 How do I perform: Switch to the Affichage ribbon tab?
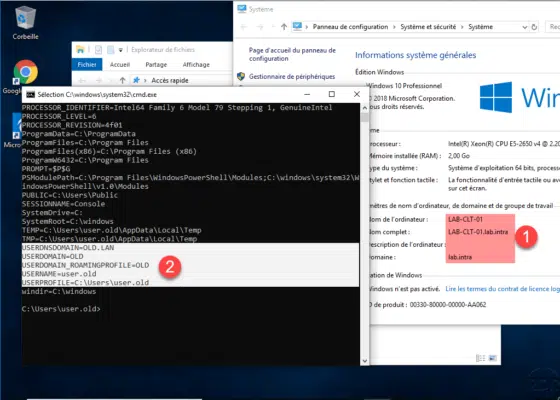click(x=196, y=65)
